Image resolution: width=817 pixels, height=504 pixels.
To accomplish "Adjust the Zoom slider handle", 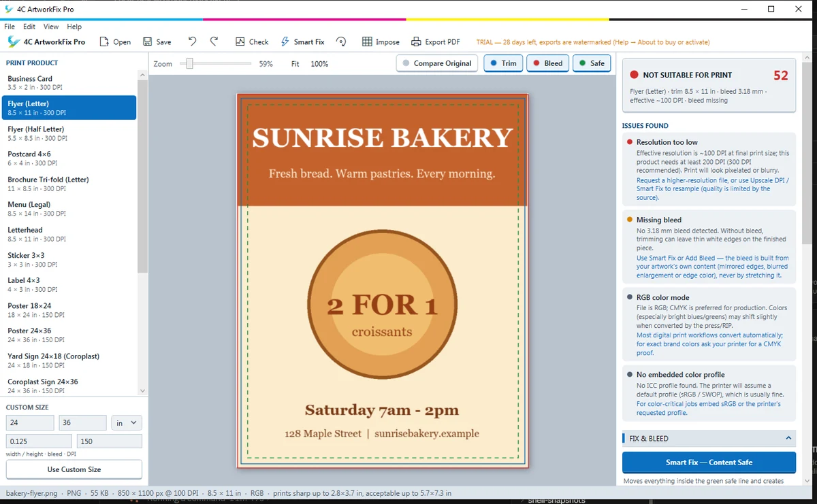I will [x=190, y=63].
